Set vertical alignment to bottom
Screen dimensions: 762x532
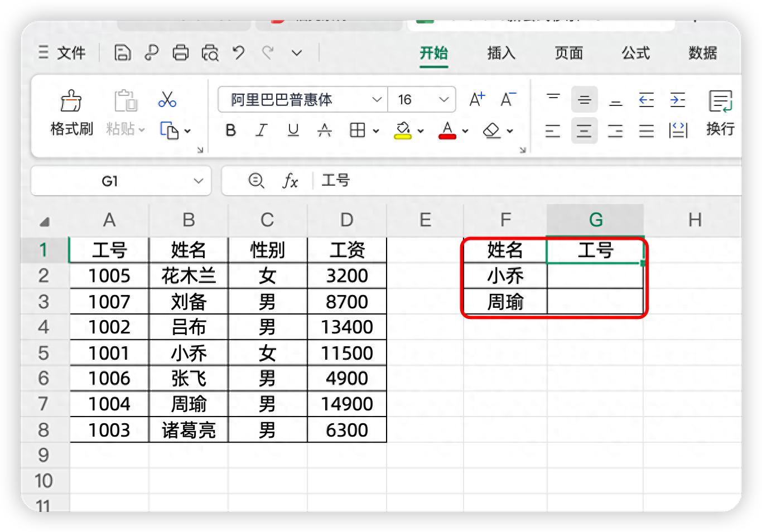[x=615, y=100]
